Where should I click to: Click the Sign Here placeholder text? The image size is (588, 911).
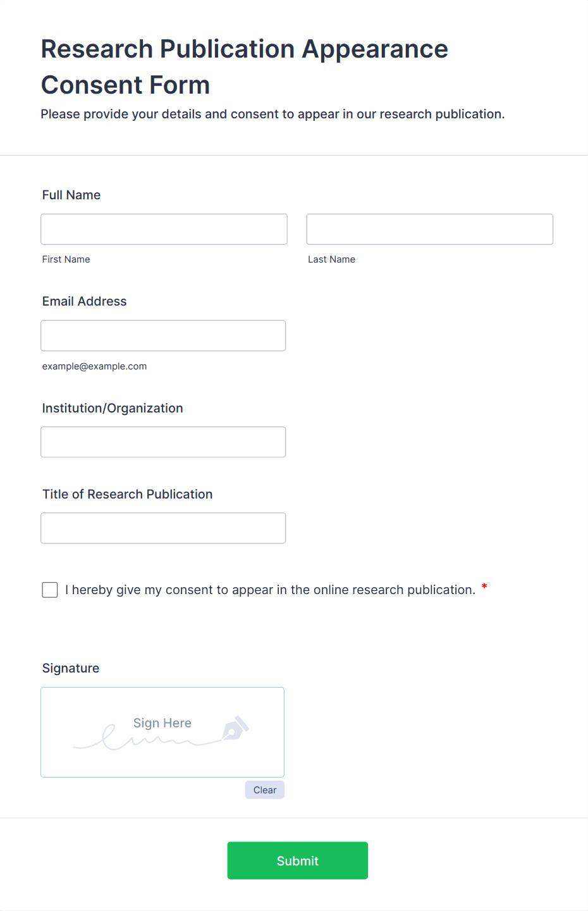[x=162, y=723]
